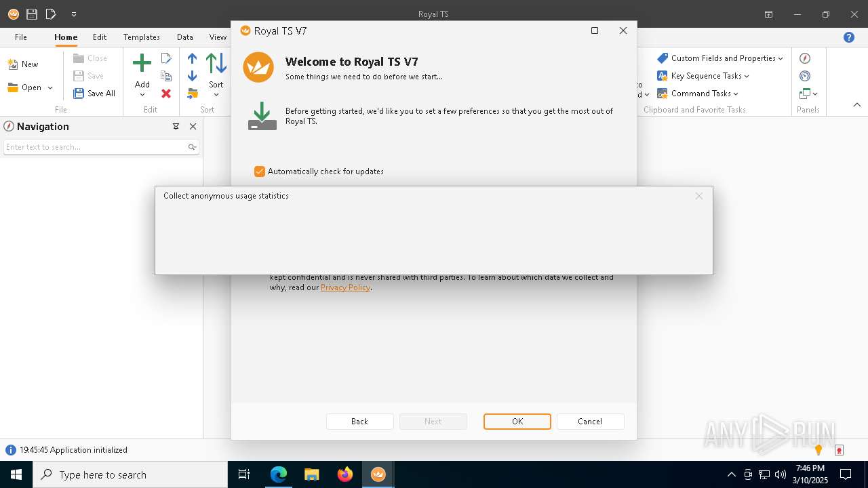
Task: Click the Windows taskbar search box
Action: coord(130,474)
